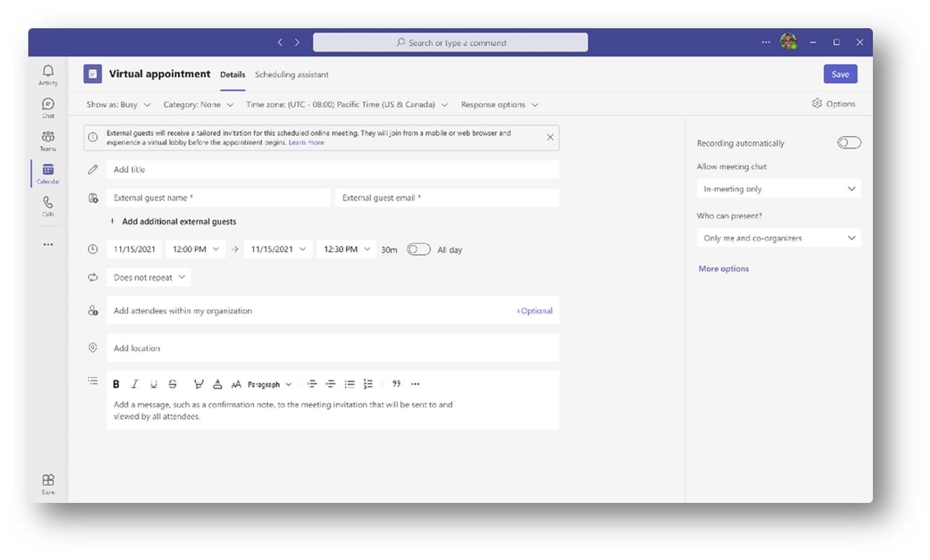Save the virtual appointment
Viewport: 930px width, 560px height.
tap(840, 73)
